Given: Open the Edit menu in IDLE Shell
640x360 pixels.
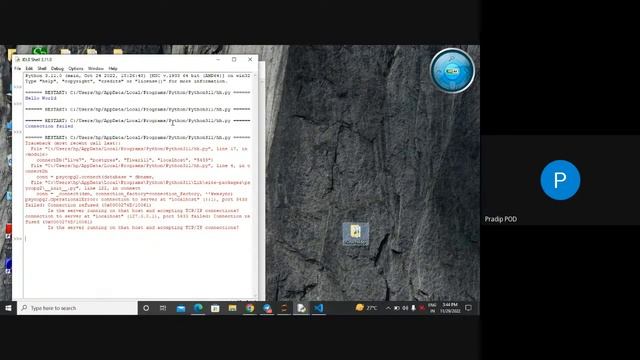Looking at the screenshot, I should (29, 69).
